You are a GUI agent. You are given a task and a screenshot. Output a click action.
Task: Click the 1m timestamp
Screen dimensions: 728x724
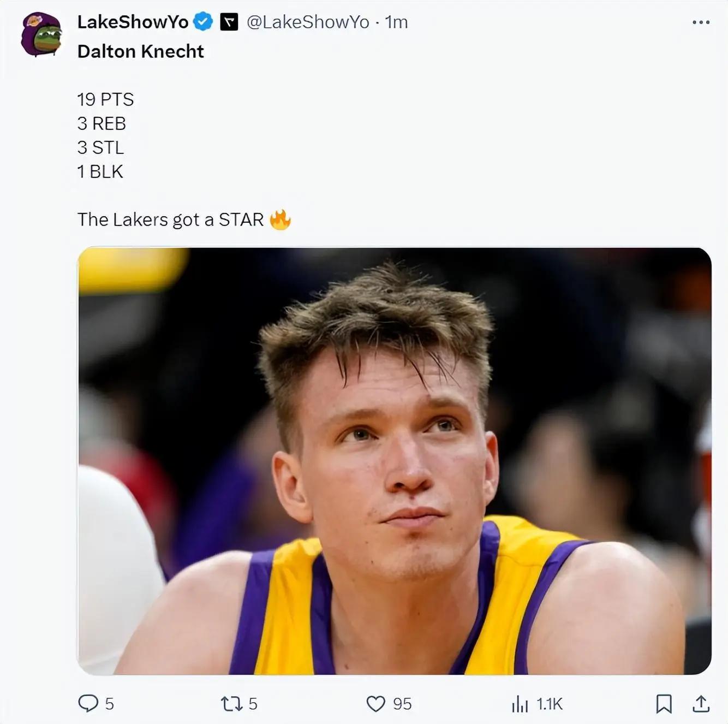[396, 22]
